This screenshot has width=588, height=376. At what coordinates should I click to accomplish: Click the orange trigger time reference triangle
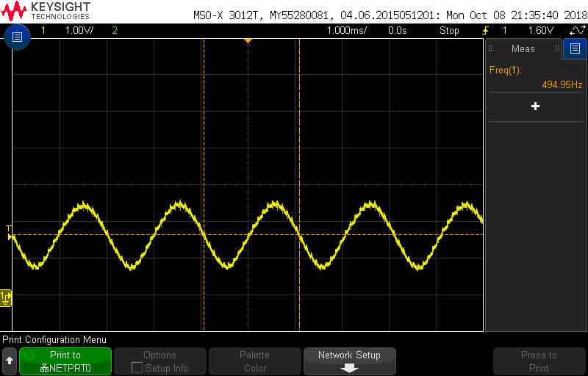click(248, 41)
